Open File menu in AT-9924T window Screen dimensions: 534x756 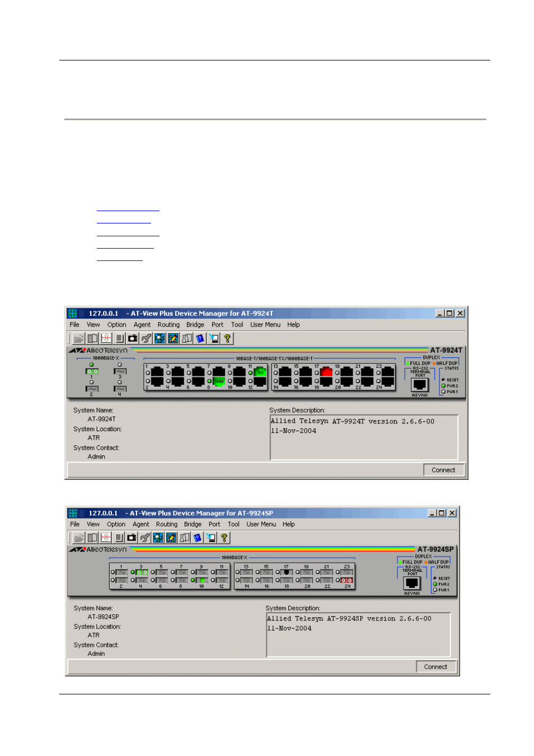[74, 325]
